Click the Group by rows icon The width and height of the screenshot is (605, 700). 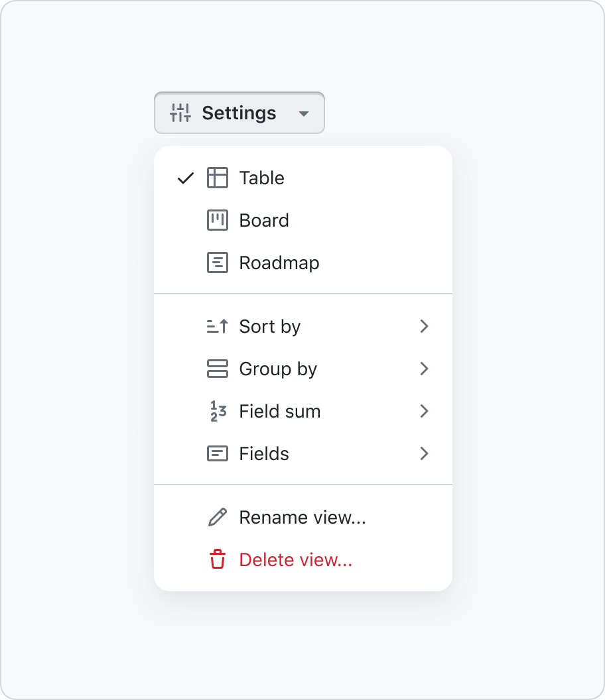[217, 369]
